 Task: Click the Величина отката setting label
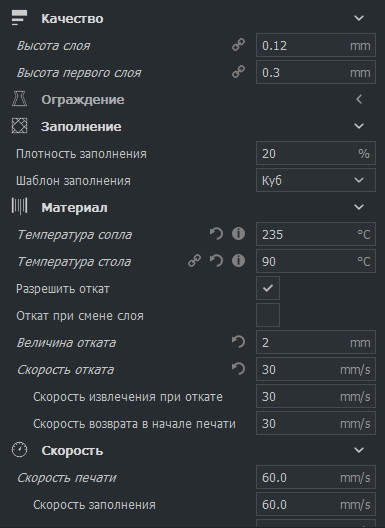[x=66, y=343]
